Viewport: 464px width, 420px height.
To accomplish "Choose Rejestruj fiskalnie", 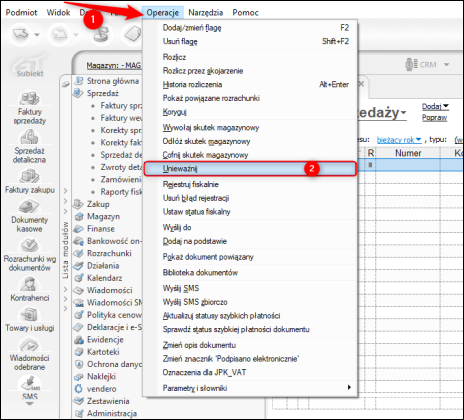I will tap(250, 184).
